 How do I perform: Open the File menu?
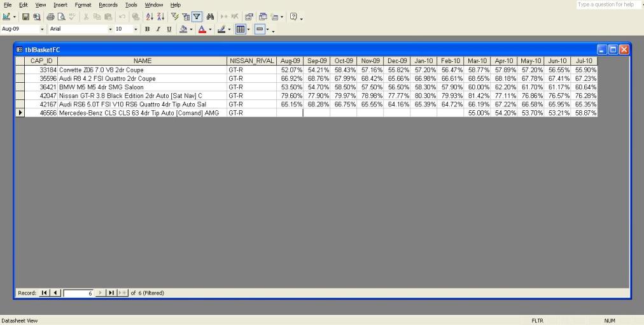click(8, 5)
